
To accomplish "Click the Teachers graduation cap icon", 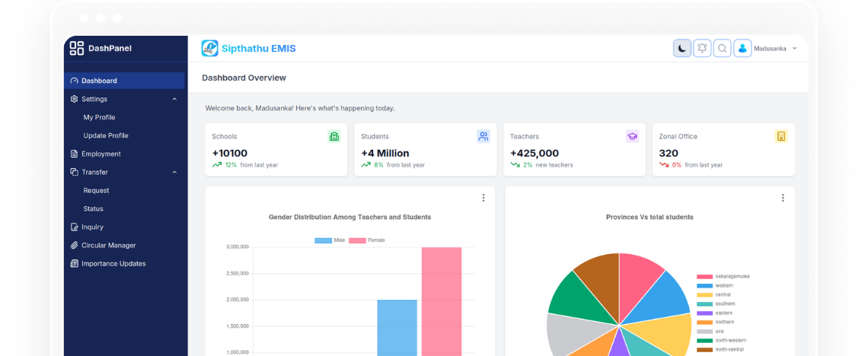I will click(x=632, y=136).
